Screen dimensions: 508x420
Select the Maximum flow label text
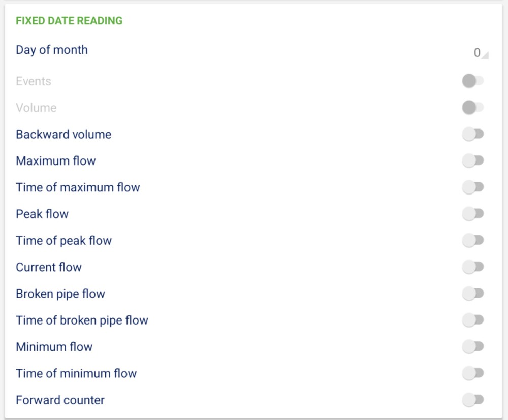click(56, 161)
